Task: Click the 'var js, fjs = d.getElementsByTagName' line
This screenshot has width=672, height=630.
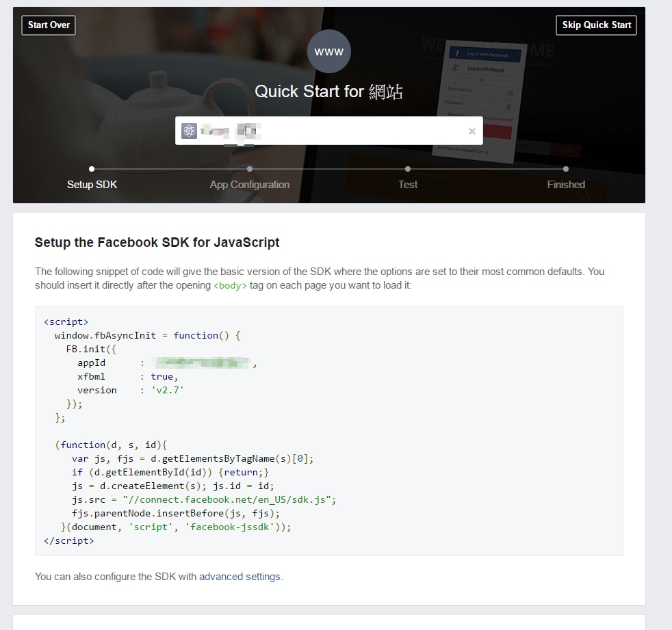Action: 192,459
